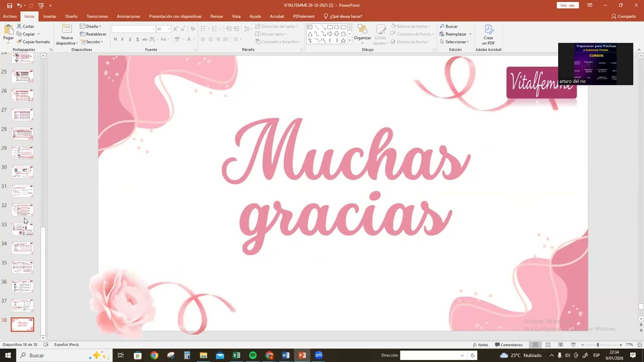This screenshot has width=644, height=362.
Task: Select slide 37 thumbnail
Action: 23,306
